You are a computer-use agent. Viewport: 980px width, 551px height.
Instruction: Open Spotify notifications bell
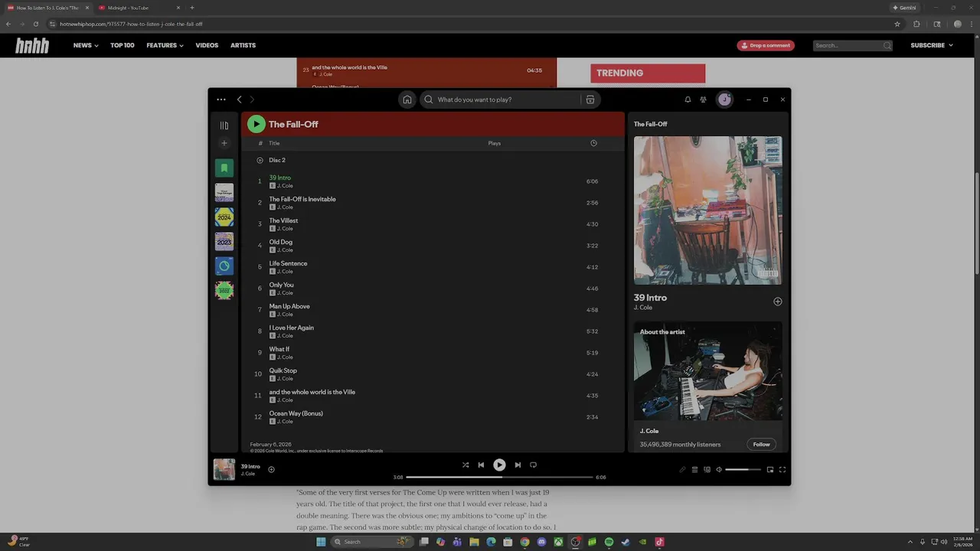pos(688,99)
